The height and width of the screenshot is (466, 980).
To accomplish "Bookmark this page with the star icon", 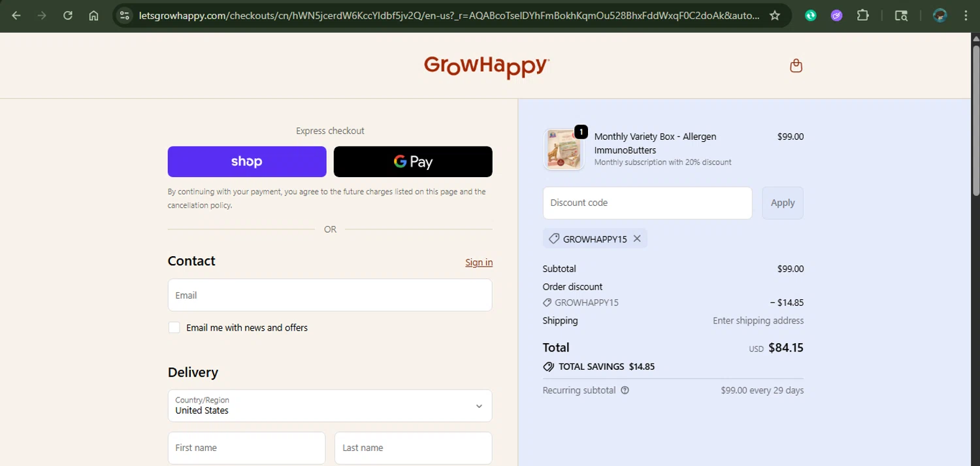I will (x=775, y=16).
